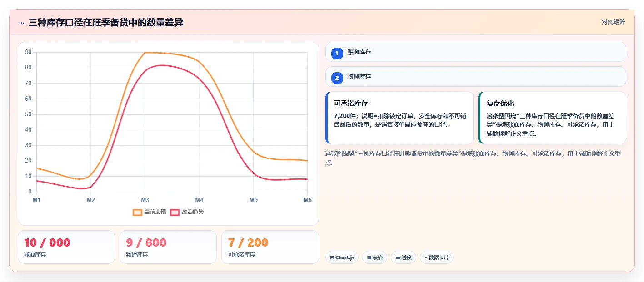Click the 50 y-axis value

tap(28, 114)
